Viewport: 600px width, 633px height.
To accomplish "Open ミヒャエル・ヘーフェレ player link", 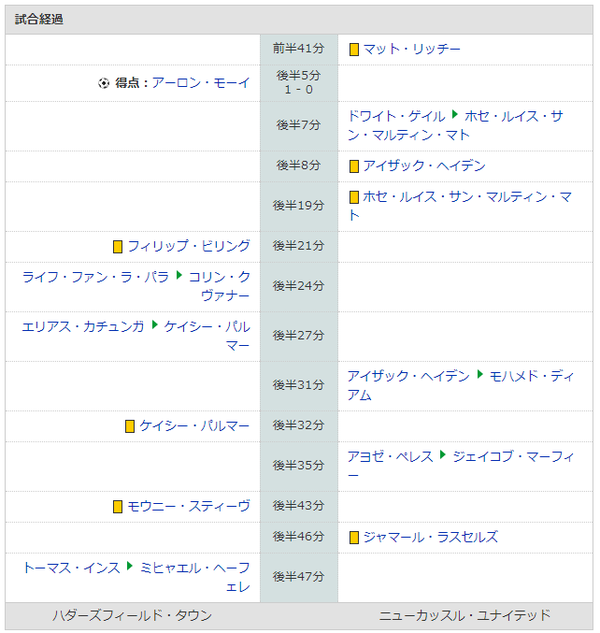I will click(195, 578).
